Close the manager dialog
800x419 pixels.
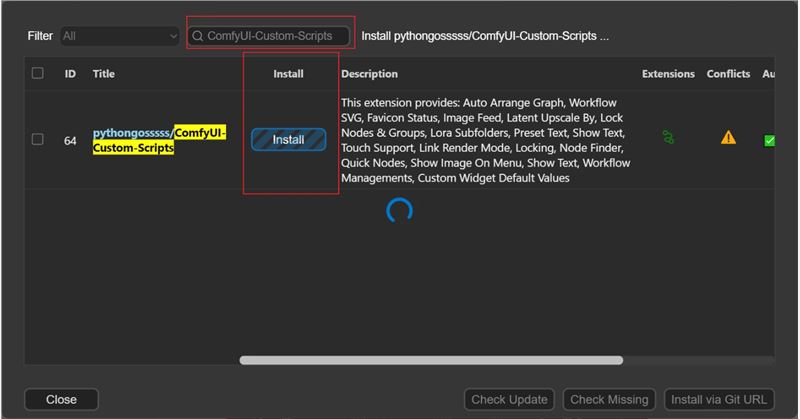coord(61,400)
